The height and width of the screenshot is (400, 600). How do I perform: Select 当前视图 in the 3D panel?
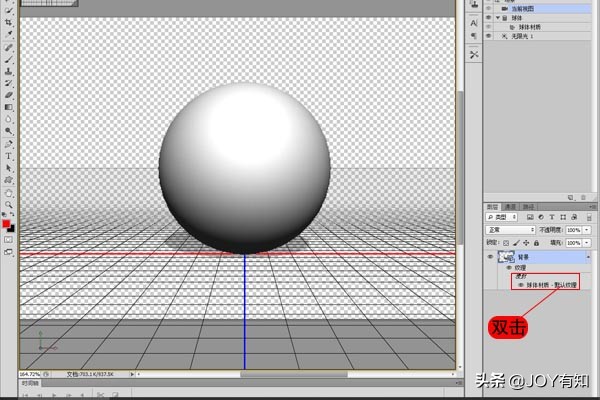(524, 8)
